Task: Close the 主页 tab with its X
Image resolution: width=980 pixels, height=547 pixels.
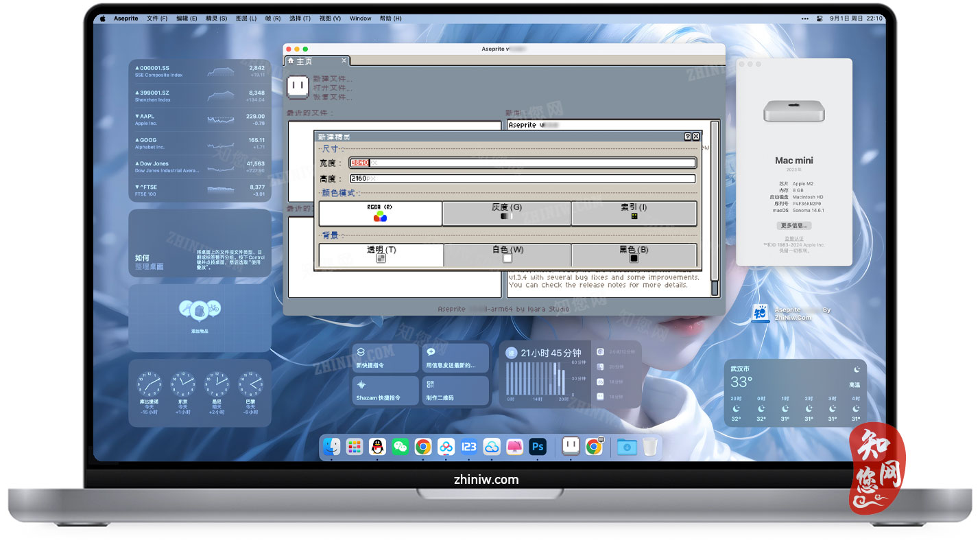Action: tap(344, 60)
